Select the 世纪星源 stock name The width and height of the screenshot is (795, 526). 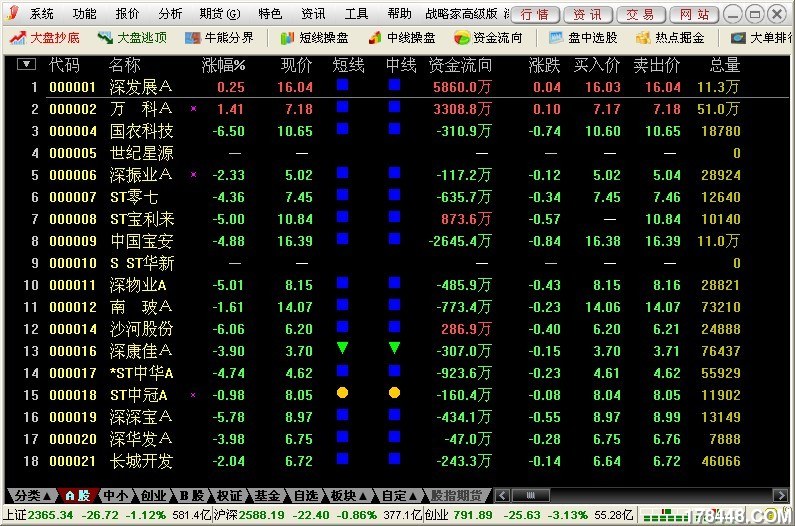(141, 153)
